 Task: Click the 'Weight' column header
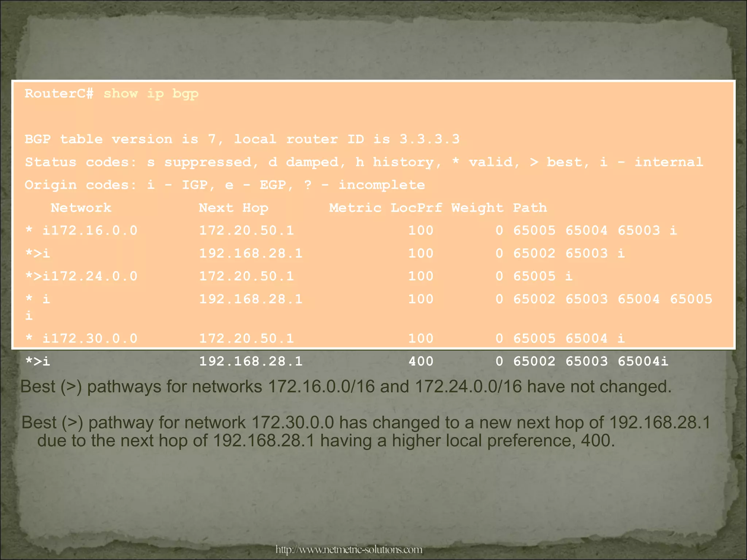(477, 208)
